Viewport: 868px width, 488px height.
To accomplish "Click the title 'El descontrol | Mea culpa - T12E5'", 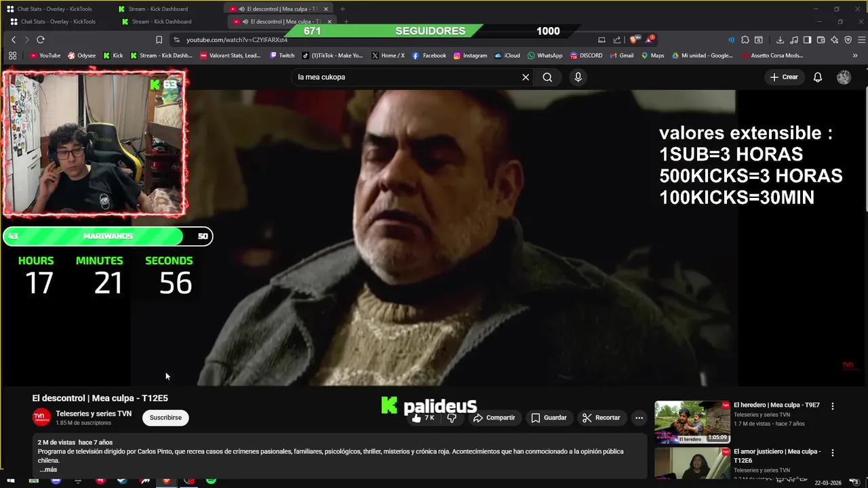I will (x=100, y=398).
